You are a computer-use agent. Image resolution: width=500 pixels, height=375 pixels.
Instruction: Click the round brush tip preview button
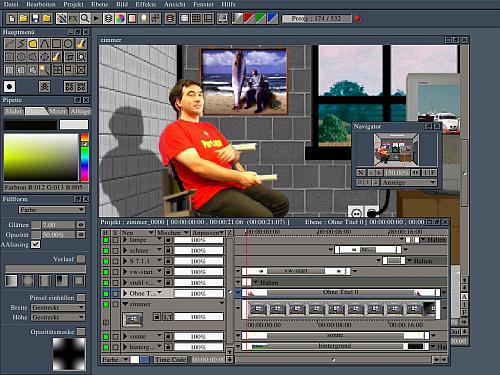(9, 87)
